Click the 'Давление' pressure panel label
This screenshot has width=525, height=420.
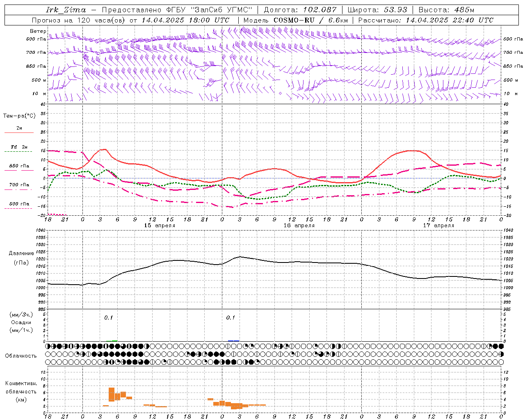(21, 253)
